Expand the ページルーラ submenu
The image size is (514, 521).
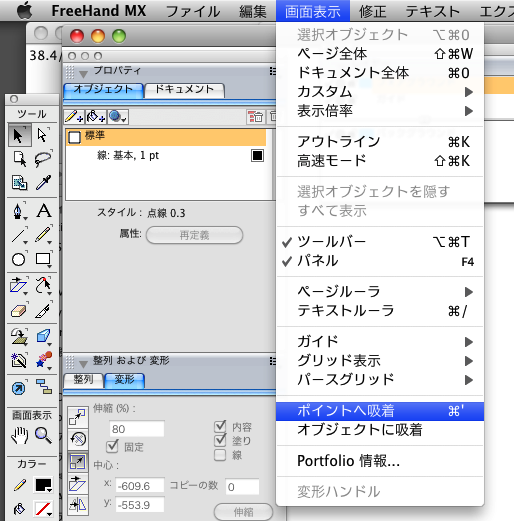(x=380, y=292)
